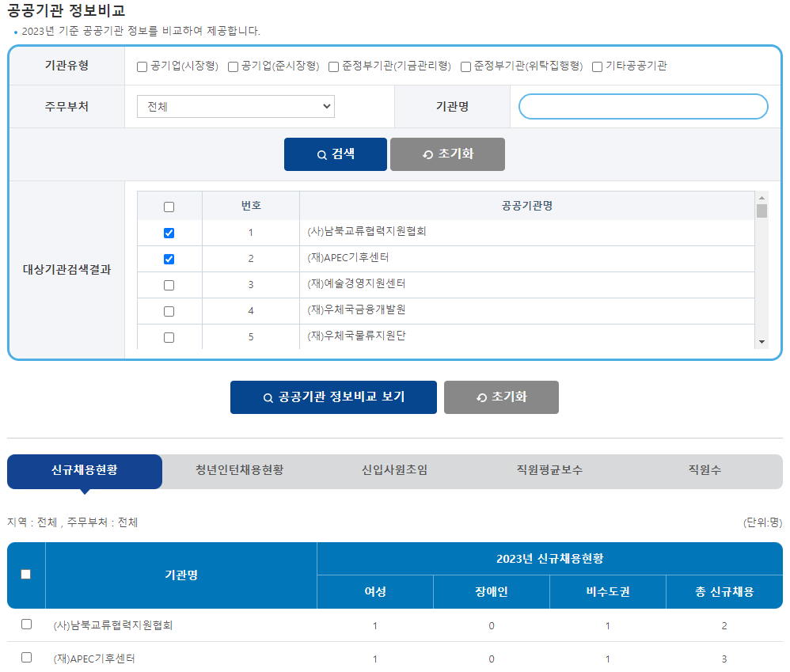Open the 주무부처 dropdown showing 전체
Viewport: 790px width, 672px height.
(x=234, y=105)
